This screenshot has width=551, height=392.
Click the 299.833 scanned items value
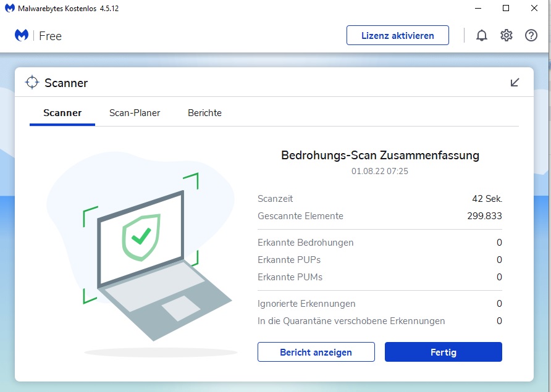point(484,216)
